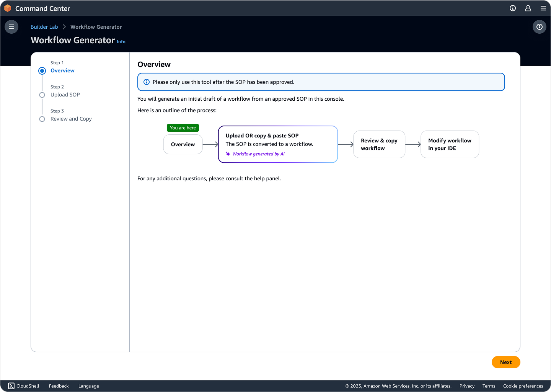
Task: Open Cookie preferences in footer
Action: pos(523,386)
